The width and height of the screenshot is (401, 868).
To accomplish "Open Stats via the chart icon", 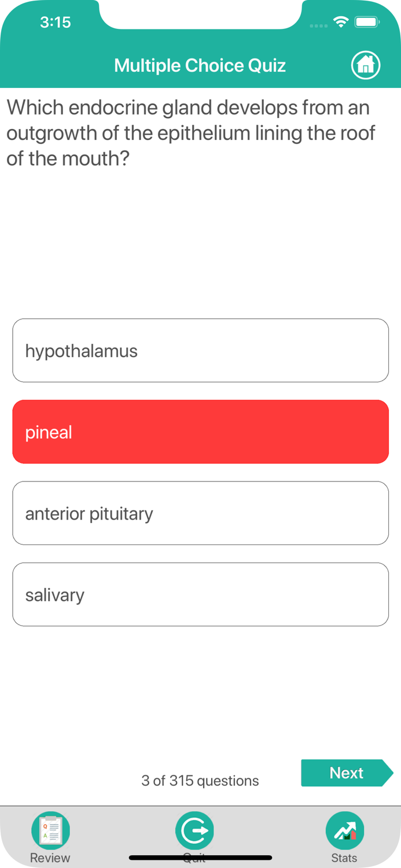I will [344, 830].
